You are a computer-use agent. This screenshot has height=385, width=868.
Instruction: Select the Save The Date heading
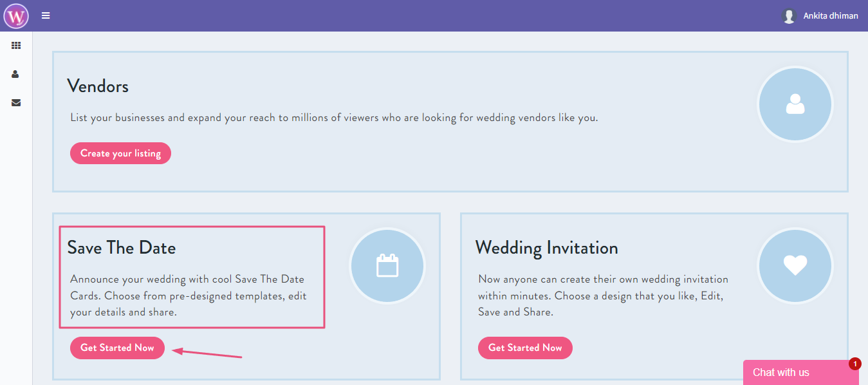122,248
